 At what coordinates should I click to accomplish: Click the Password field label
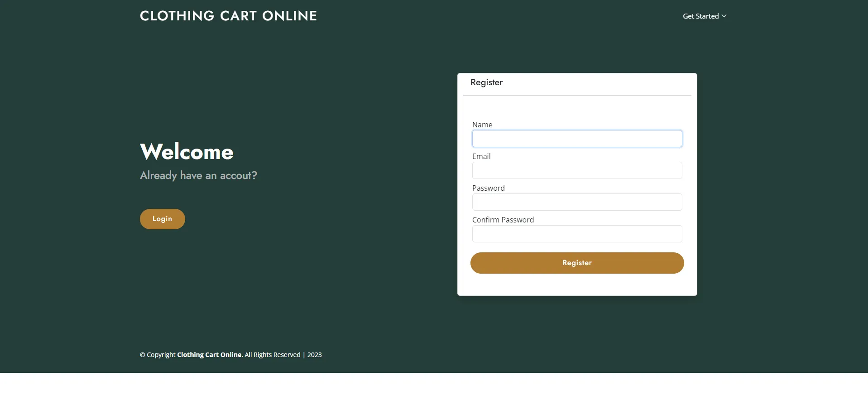pyautogui.click(x=488, y=188)
